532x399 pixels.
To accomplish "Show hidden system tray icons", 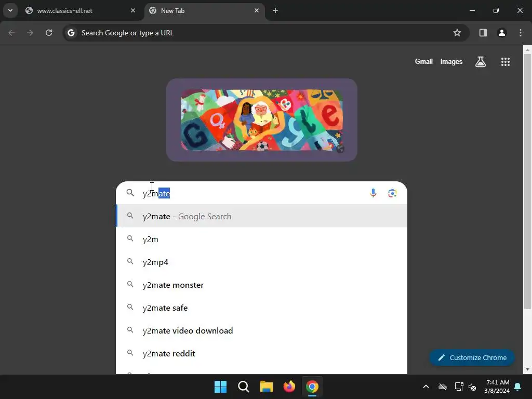I will (x=426, y=387).
